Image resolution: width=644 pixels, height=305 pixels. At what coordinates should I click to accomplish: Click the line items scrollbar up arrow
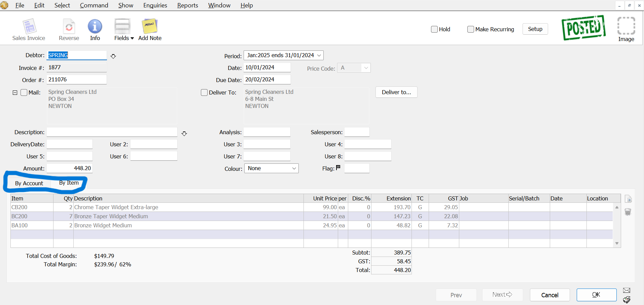point(617,207)
